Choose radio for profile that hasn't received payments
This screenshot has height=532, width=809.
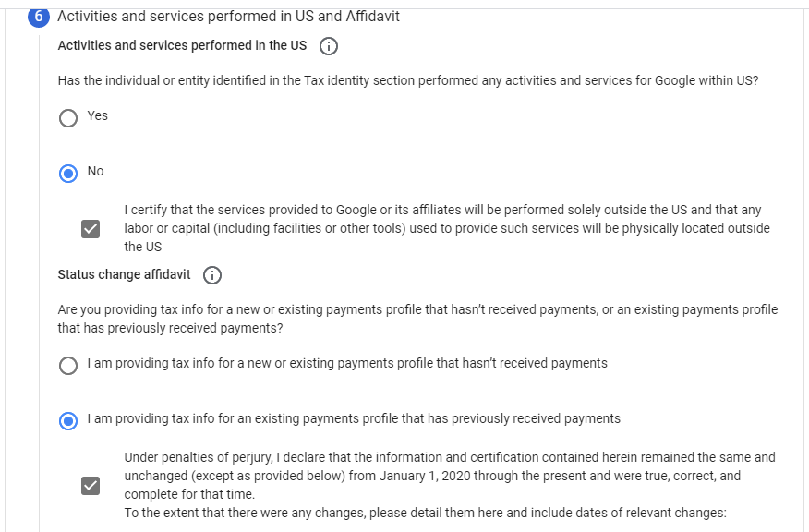[x=68, y=366]
